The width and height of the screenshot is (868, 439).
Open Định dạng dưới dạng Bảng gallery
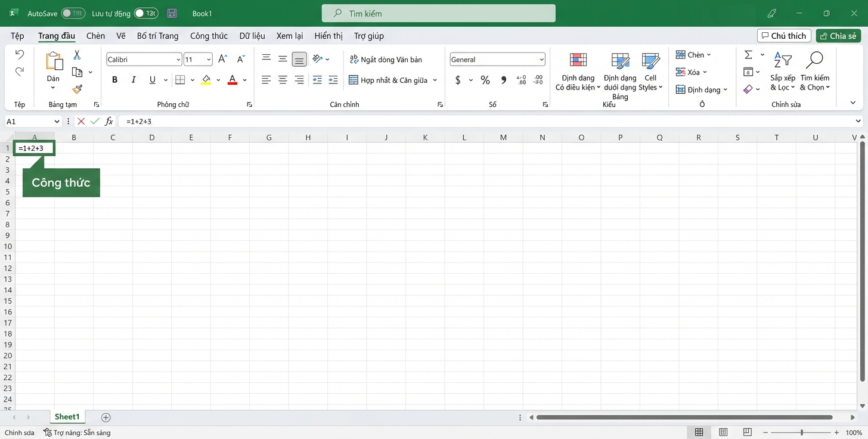coord(620,76)
